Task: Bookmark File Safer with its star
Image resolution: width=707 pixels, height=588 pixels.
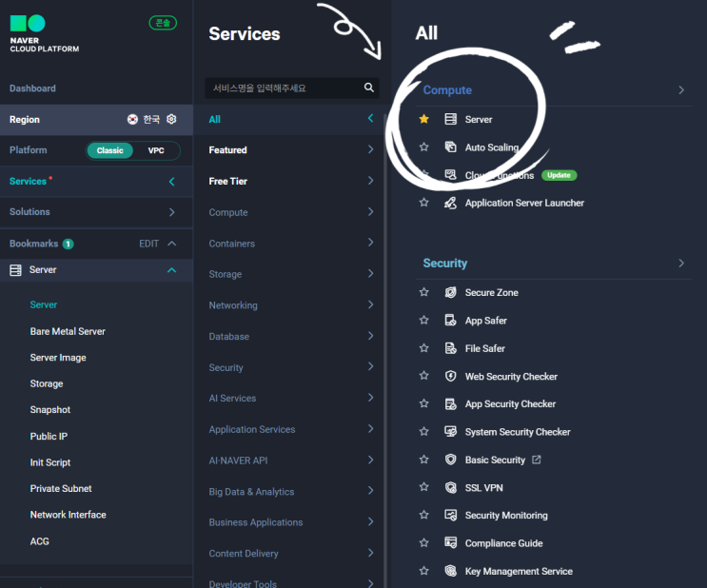Action: click(423, 348)
